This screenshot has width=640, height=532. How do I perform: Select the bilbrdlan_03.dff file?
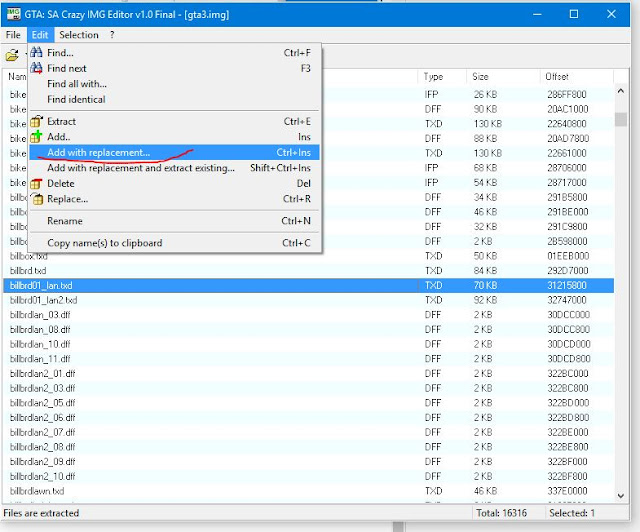pos(40,315)
